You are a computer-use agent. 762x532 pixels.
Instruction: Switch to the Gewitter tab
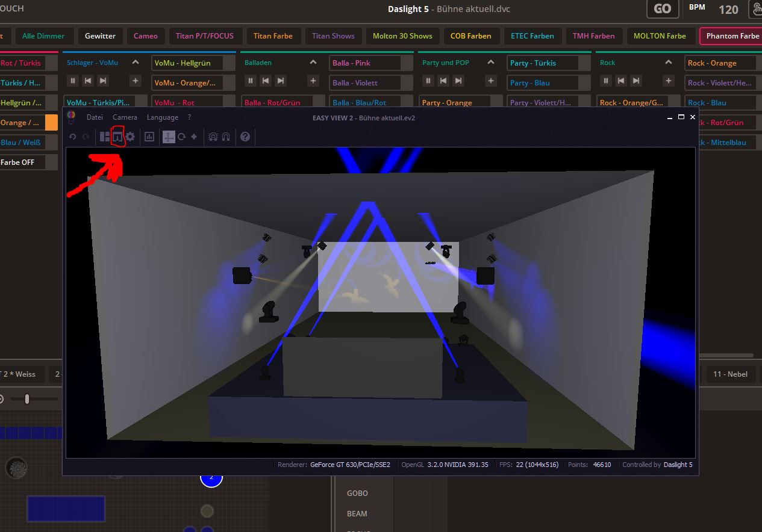[100, 36]
